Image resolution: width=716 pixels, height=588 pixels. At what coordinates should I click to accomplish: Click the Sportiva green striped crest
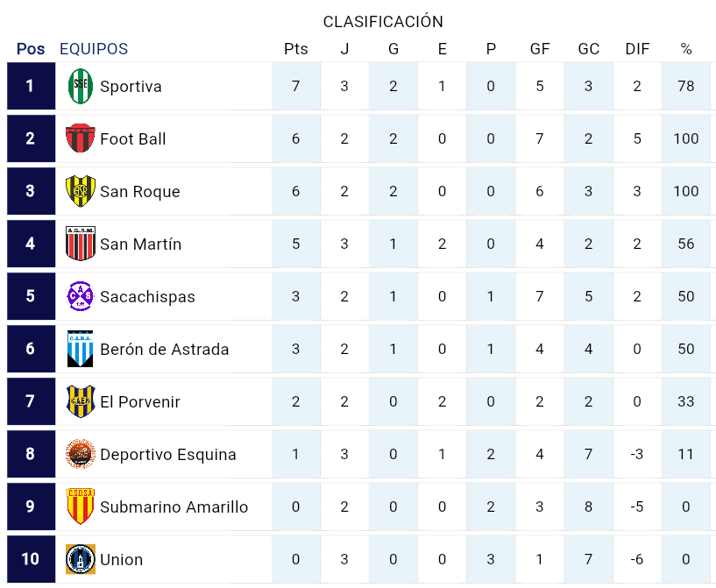[x=81, y=86]
